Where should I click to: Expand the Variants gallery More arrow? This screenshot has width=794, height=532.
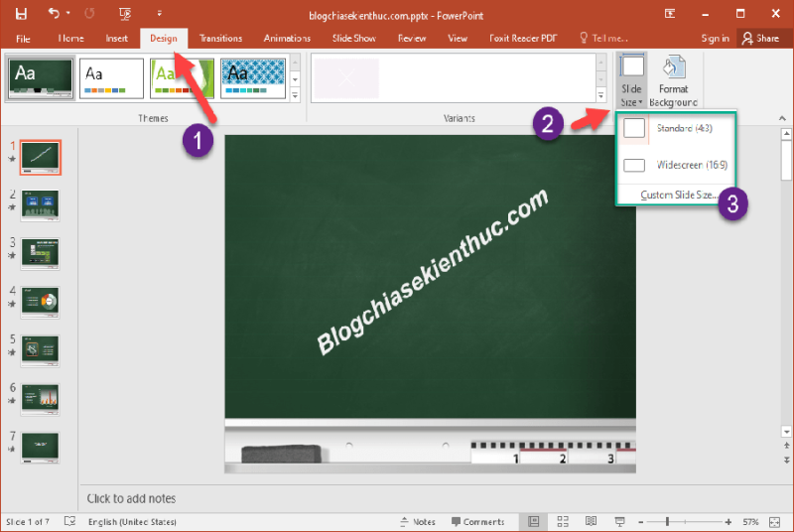601,95
